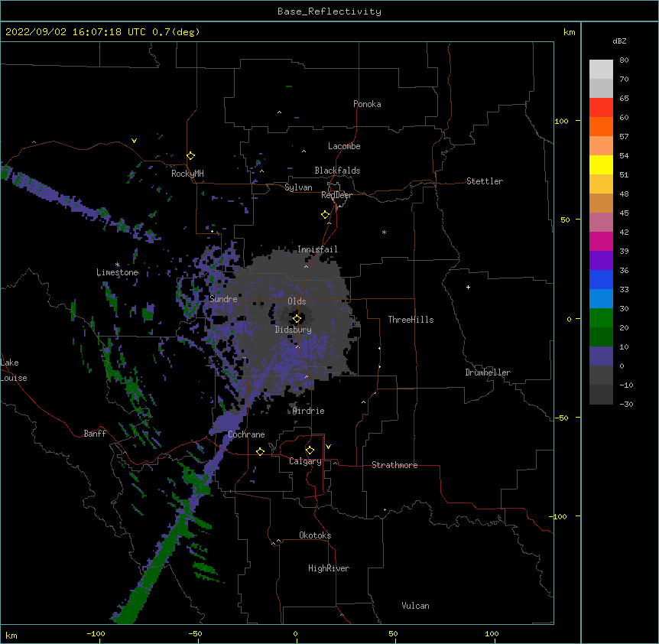This screenshot has width=659, height=644.
Task: Pick the magenta 39–42 dBZ legend swatch
Action: point(601,242)
